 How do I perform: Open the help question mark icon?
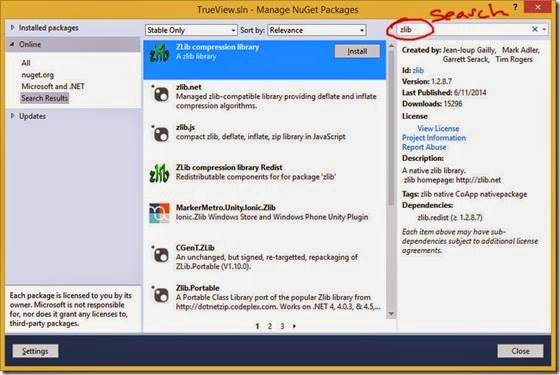(515, 7)
